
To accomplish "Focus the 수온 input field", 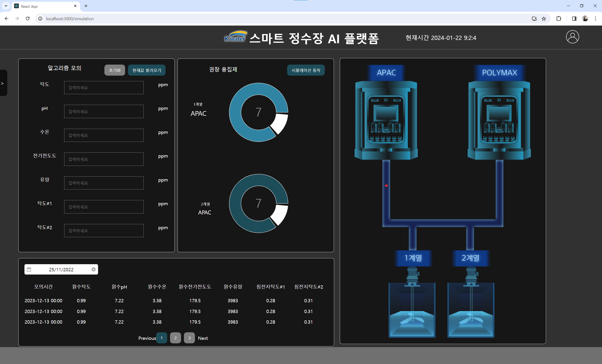I will pos(104,135).
